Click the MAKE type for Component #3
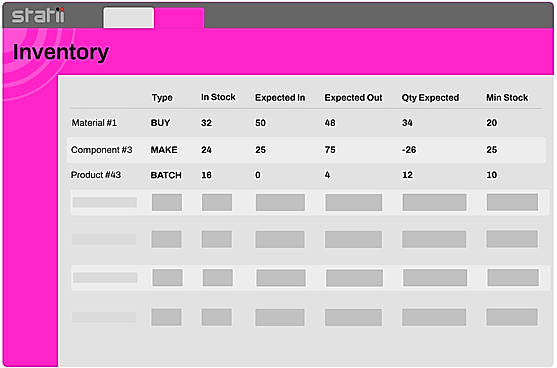Screen dimensions: 557x368 coord(164,150)
